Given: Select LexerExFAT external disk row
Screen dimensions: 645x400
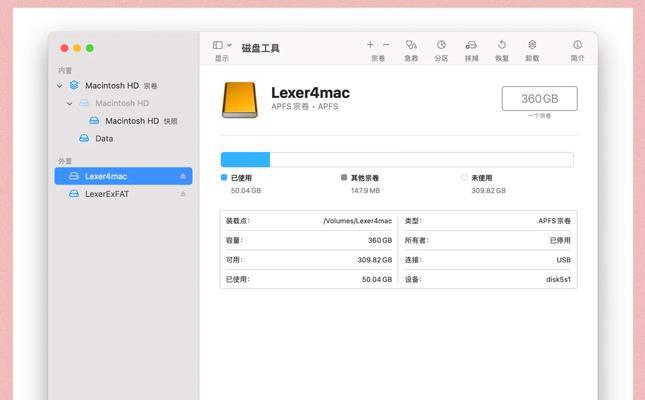Looking at the screenshot, I should 123,194.
